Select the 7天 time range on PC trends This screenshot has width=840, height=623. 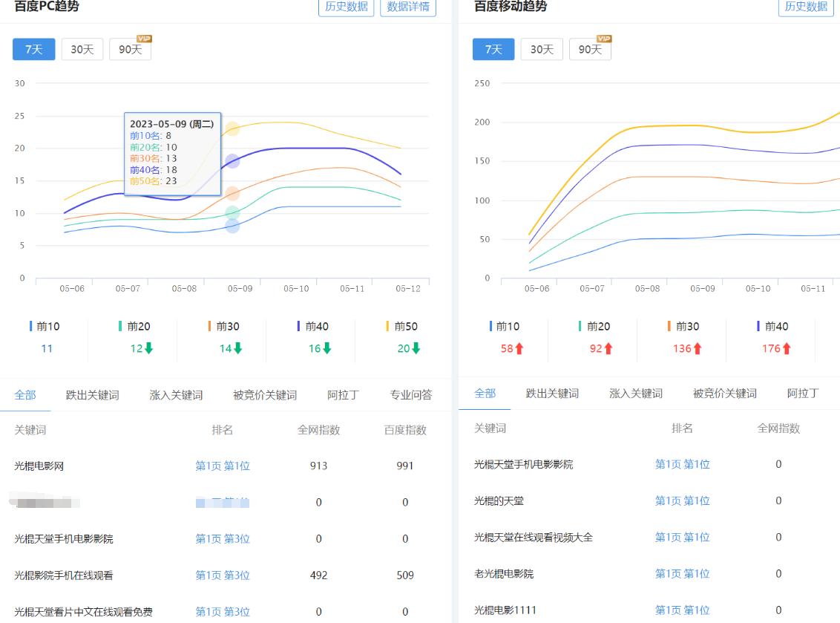[x=33, y=49]
